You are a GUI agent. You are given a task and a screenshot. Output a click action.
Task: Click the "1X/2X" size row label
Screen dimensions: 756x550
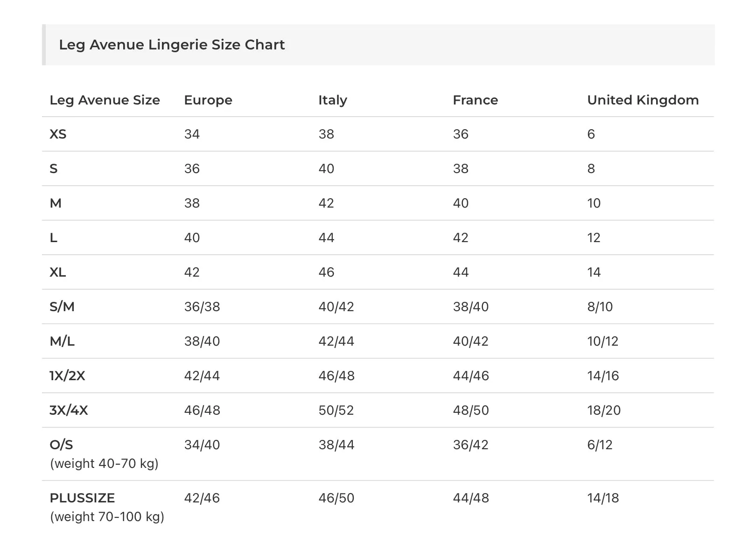[x=68, y=376]
